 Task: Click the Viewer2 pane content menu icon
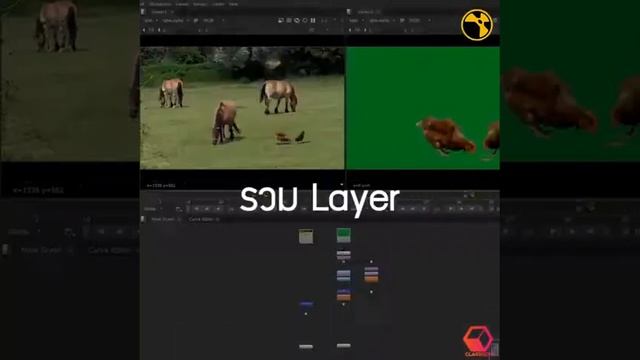[349, 12]
